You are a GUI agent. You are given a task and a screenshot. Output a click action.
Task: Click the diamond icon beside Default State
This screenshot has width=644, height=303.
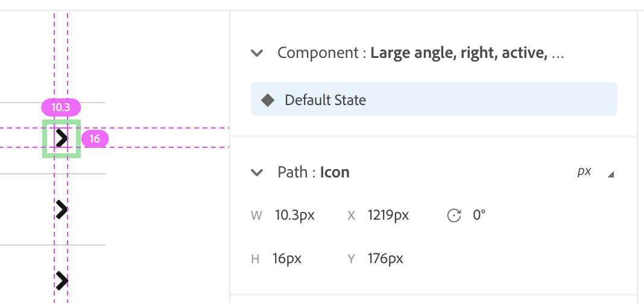(x=268, y=100)
